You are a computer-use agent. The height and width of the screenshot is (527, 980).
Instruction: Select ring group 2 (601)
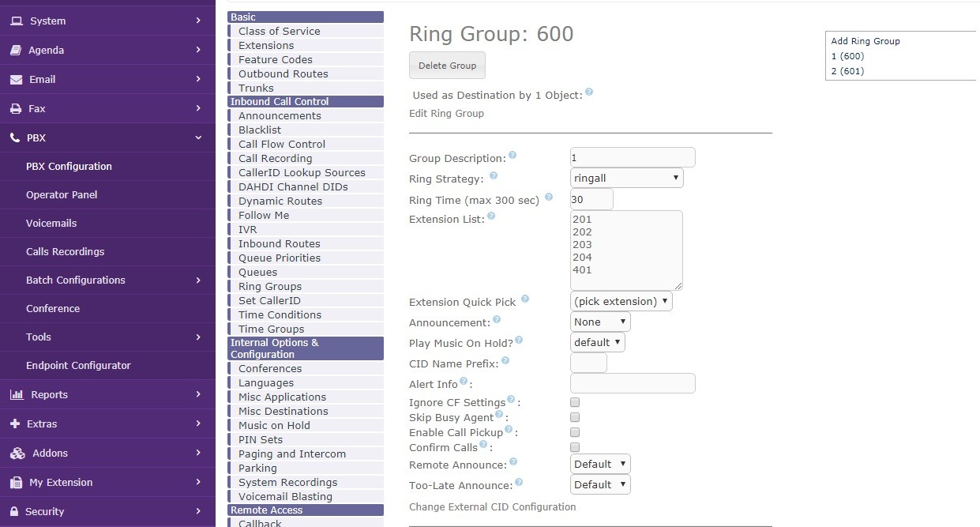coord(847,71)
